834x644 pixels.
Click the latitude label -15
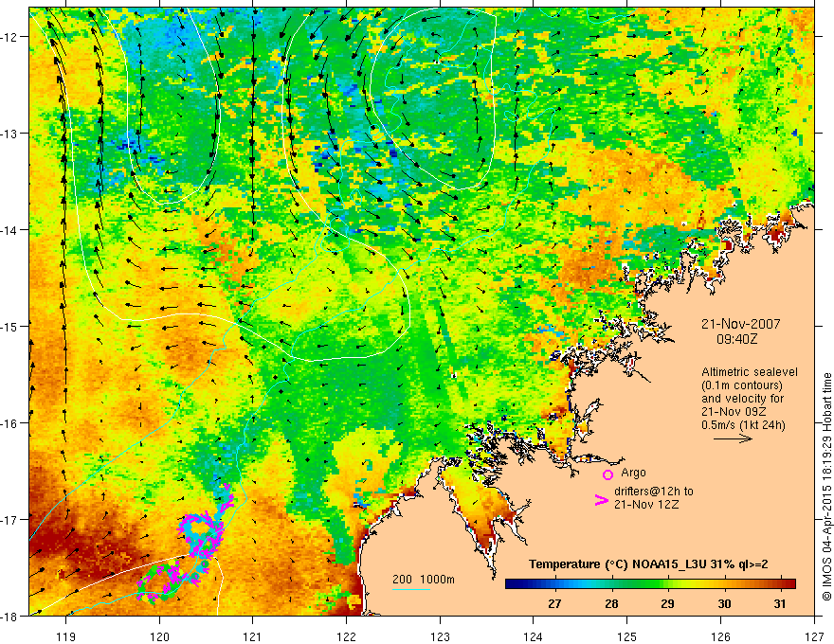[10, 326]
